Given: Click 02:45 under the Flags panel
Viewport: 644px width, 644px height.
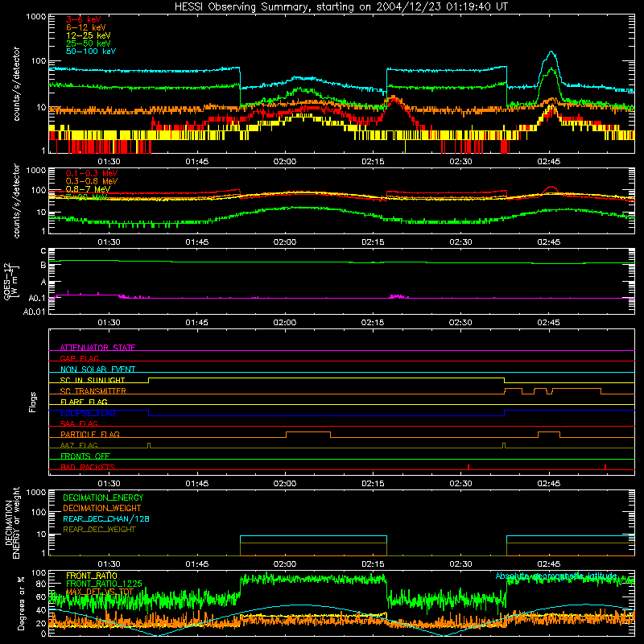Looking at the screenshot, I should point(549,484).
